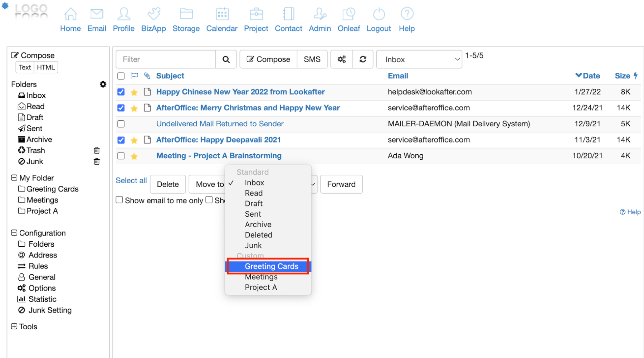644x358 pixels.
Task: Empty Trash using its bin icon
Action: coord(97,150)
